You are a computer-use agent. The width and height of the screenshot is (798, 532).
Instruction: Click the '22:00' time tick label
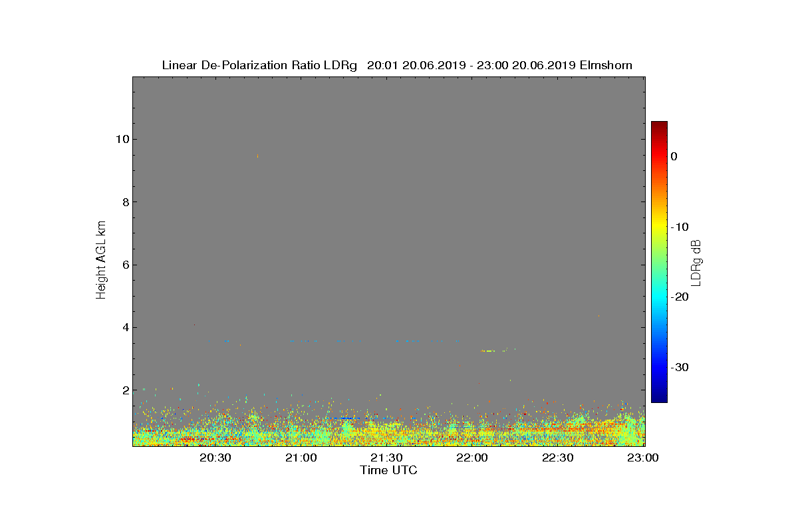pos(472,458)
